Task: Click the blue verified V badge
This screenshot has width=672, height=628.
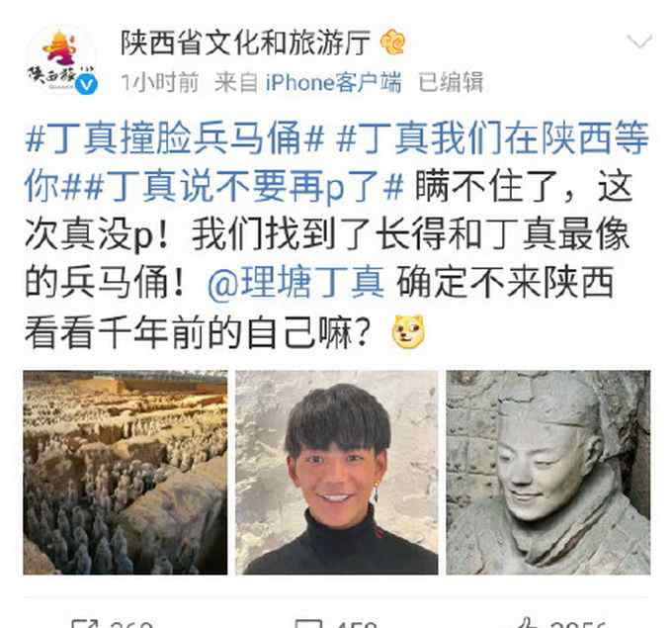Action: click(86, 84)
